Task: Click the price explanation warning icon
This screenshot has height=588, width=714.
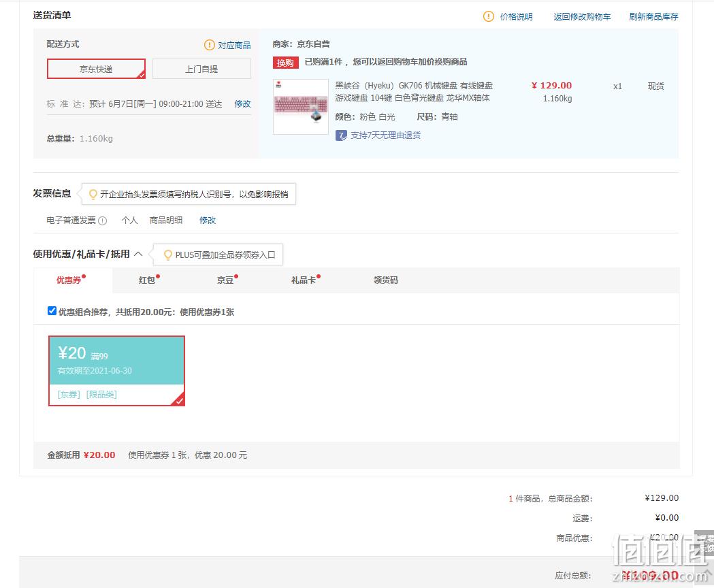Action: (488, 16)
